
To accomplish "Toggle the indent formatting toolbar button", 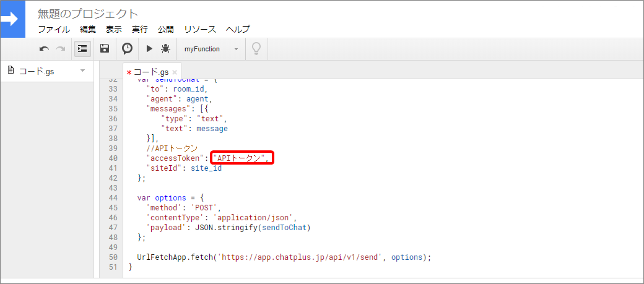I will coord(82,49).
